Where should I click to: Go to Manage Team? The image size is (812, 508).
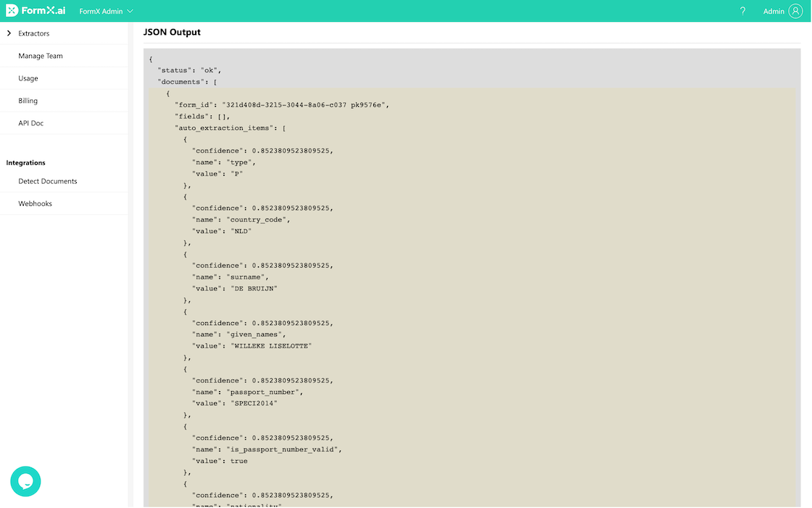pyautogui.click(x=41, y=56)
